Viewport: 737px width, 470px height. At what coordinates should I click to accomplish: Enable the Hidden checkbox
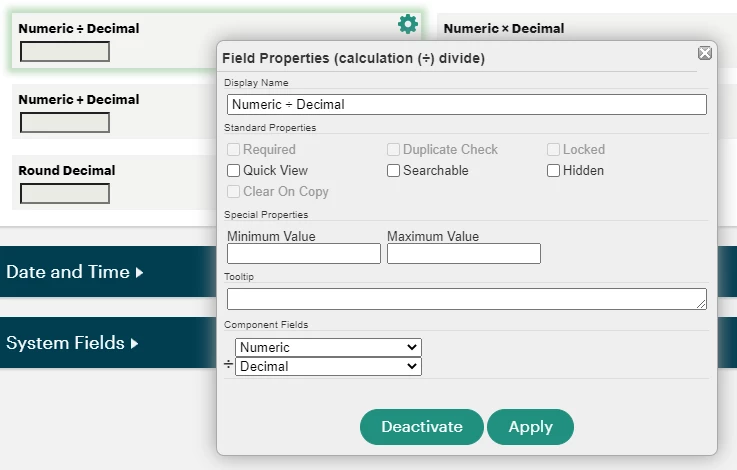[553, 171]
